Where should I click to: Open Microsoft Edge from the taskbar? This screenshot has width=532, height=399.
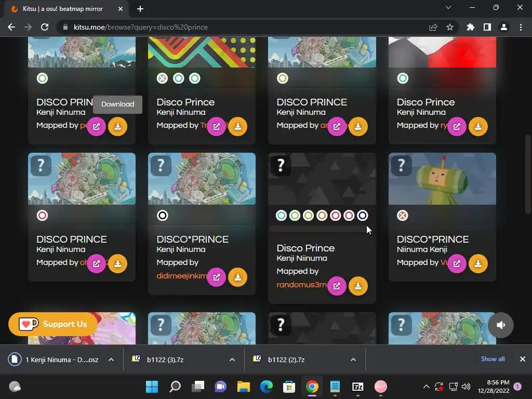coord(267,387)
